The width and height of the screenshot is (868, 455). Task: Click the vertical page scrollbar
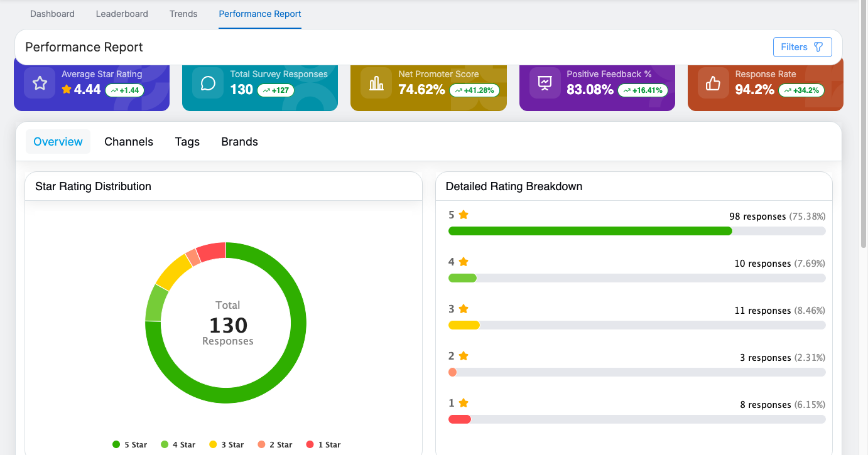[x=863, y=126]
